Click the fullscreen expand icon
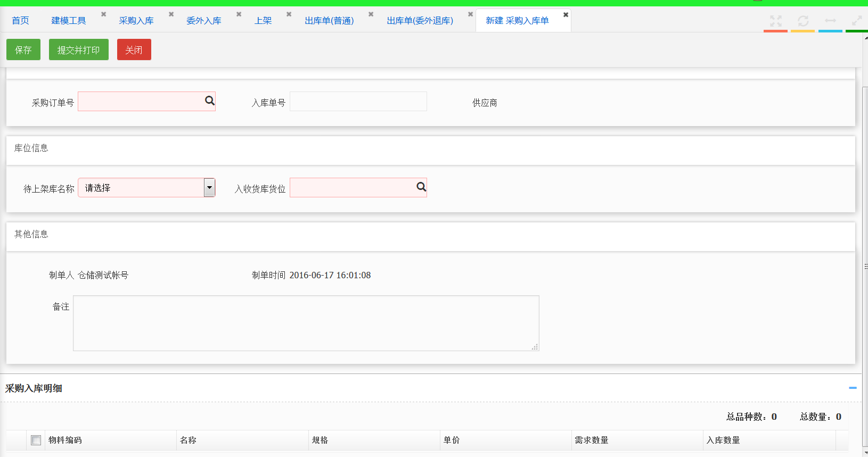The width and height of the screenshot is (868, 457). pos(776,21)
